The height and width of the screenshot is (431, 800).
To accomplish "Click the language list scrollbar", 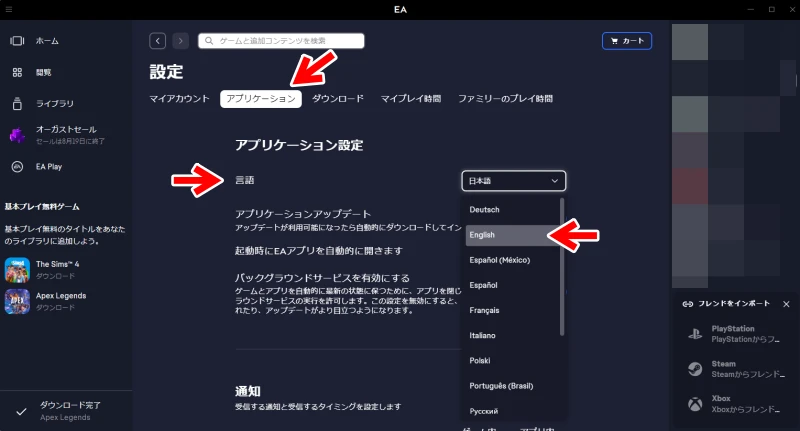I will (562, 267).
